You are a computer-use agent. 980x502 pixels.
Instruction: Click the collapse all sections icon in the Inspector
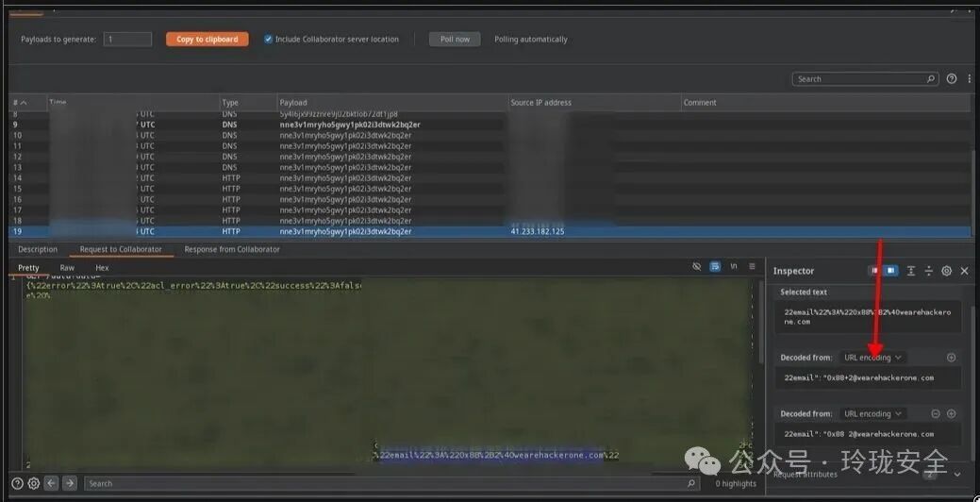click(929, 271)
